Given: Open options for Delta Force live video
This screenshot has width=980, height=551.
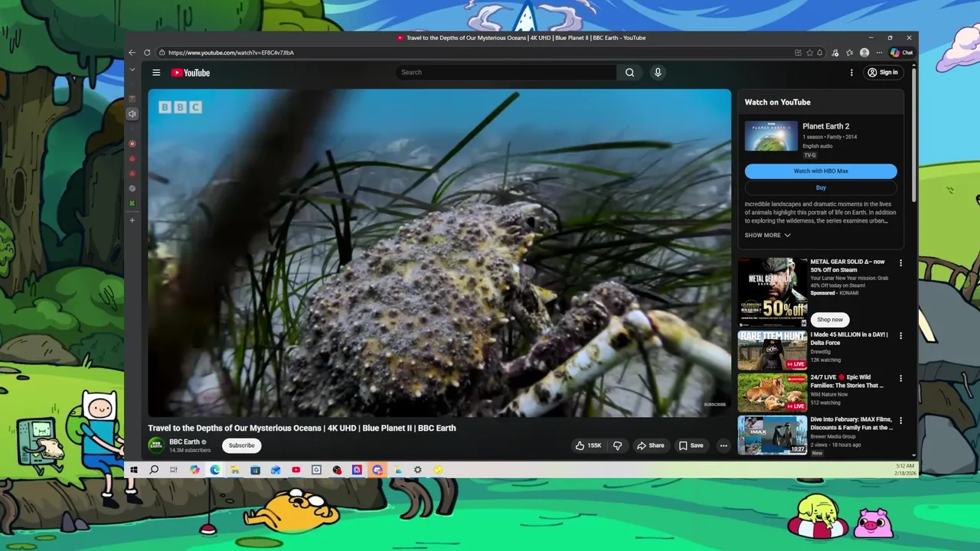Looking at the screenshot, I should (900, 336).
